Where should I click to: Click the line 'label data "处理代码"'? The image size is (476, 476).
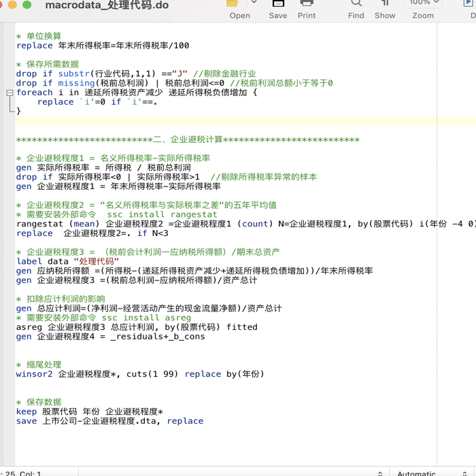[67, 261]
